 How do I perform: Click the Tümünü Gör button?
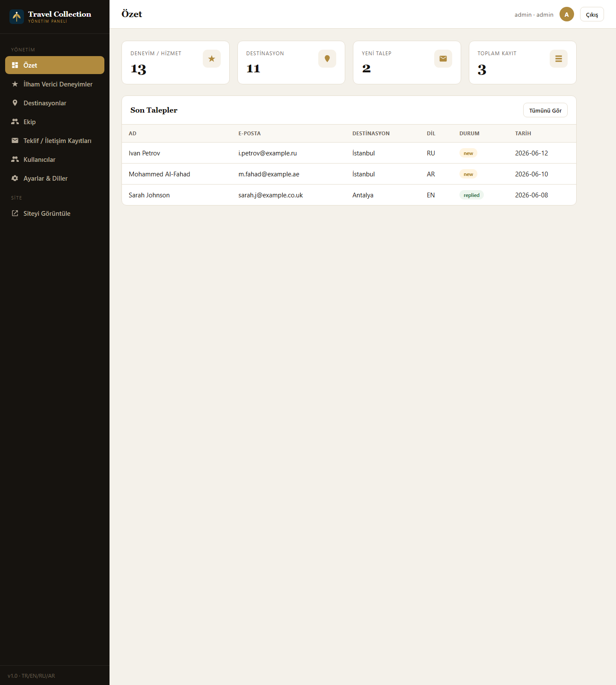pos(545,110)
